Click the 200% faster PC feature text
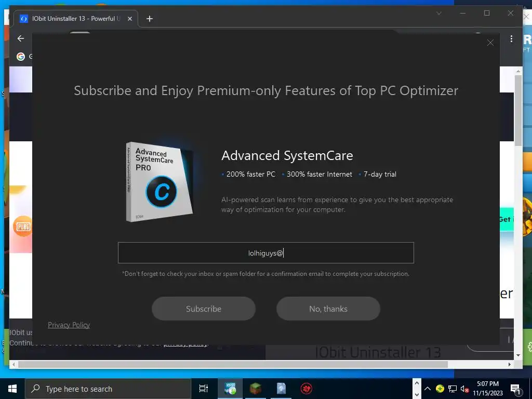532x399 pixels. click(x=251, y=175)
